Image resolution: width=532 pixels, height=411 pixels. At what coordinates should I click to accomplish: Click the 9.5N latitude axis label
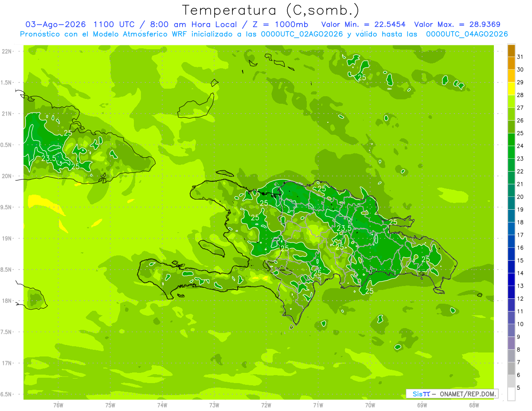pos(7,207)
